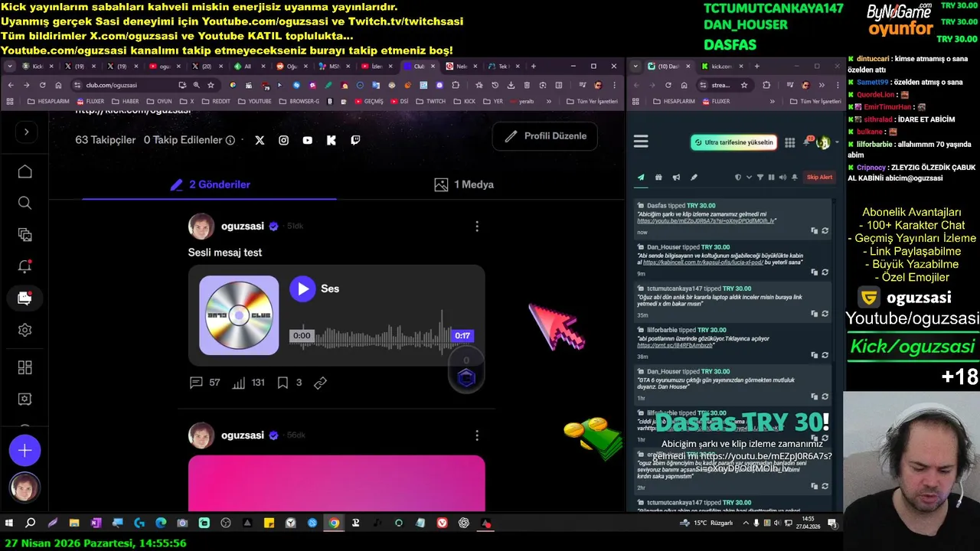Open a new tab in left browser

pyautogui.click(x=534, y=67)
